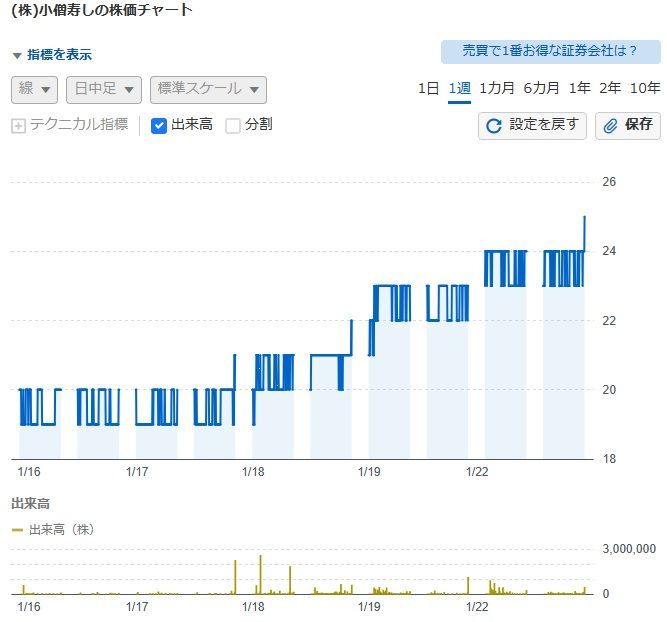Screen dimensions: 667x622
Task: Click the paperclip icon on 保存
Action: pyautogui.click(x=611, y=125)
